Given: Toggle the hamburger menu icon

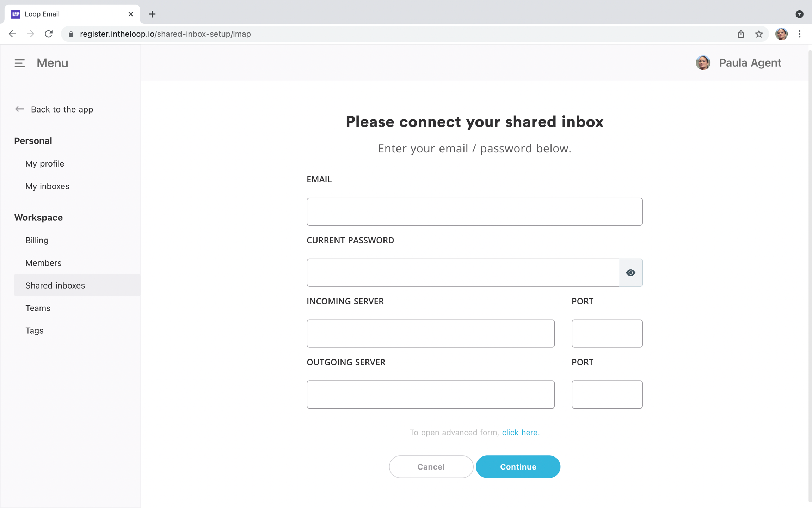Looking at the screenshot, I should click(x=20, y=63).
